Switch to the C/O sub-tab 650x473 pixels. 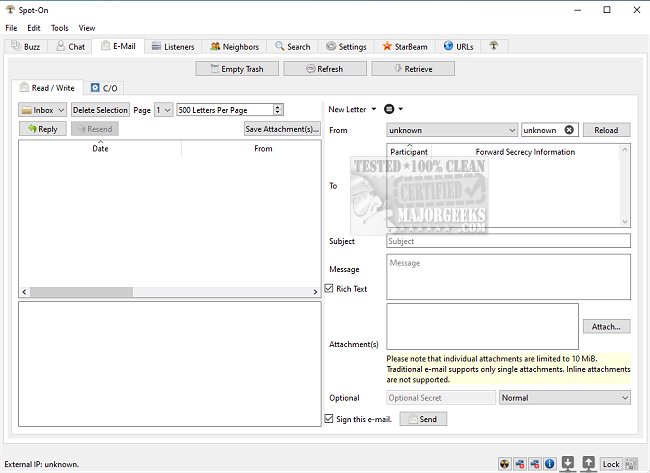[104, 88]
